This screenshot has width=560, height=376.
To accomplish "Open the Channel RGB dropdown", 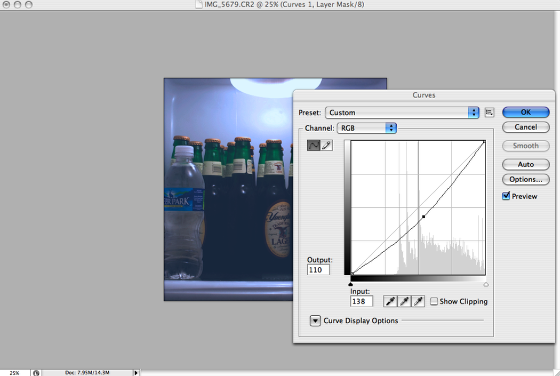I will coord(367,128).
